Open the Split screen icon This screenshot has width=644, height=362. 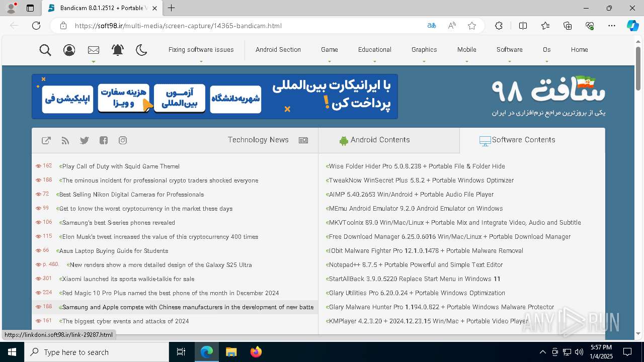click(523, 26)
